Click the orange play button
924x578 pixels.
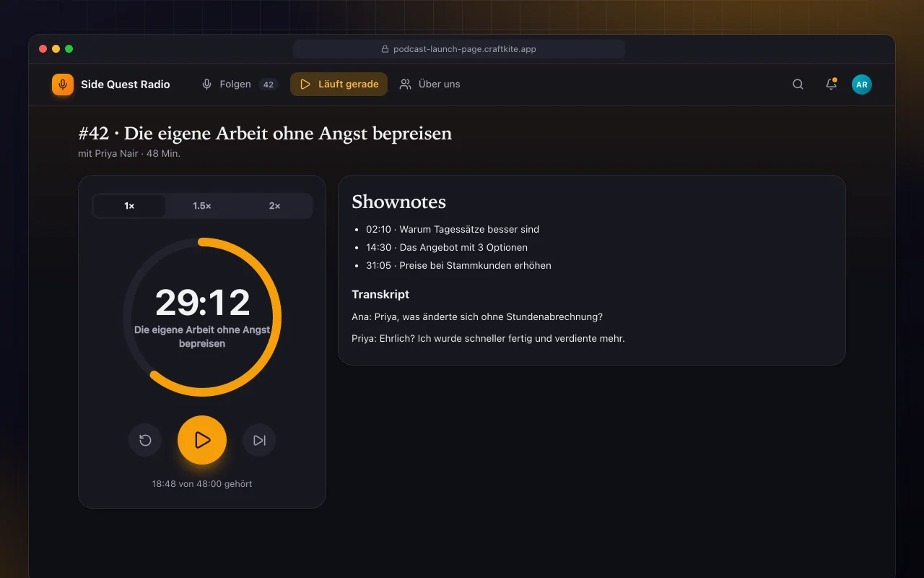pyautogui.click(x=202, y=440)
